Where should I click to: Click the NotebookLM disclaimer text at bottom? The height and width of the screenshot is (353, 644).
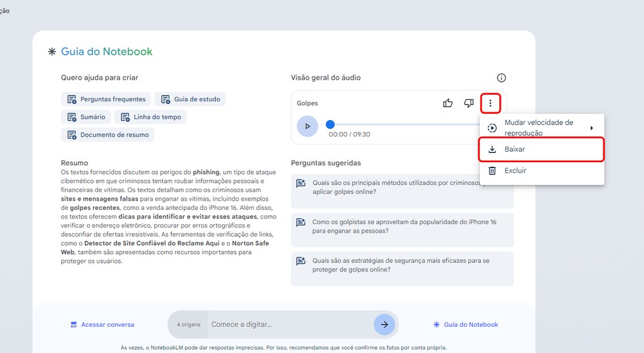(283, 348)
